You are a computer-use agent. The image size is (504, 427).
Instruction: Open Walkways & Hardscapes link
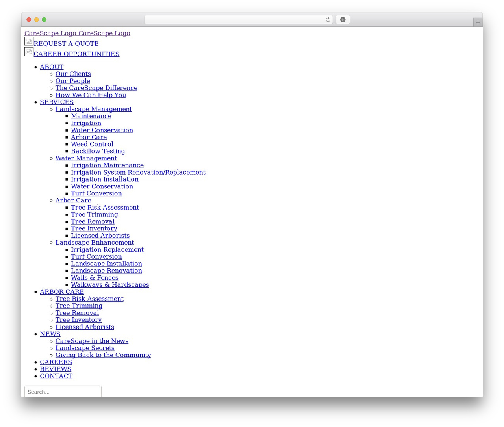(x=110, y=285)
